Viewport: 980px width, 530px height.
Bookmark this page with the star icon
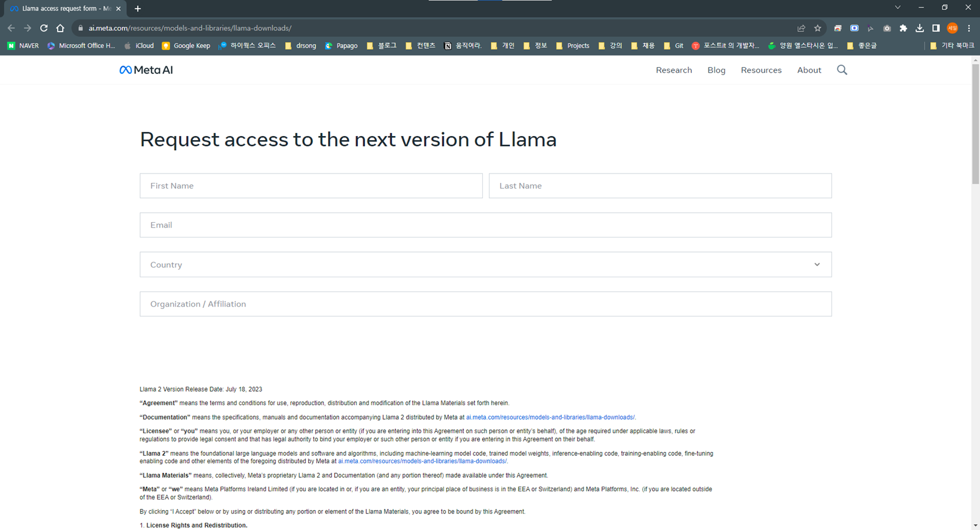coord(817,28)
